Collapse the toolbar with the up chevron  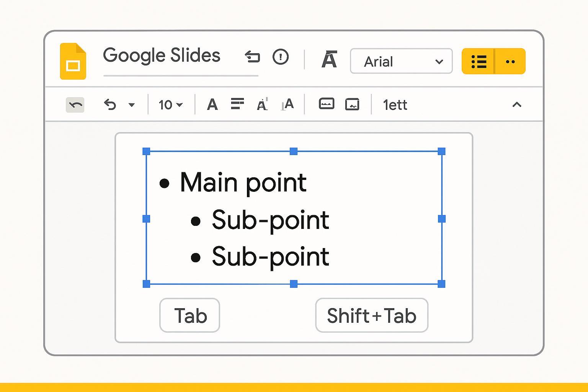pos(516,105)
